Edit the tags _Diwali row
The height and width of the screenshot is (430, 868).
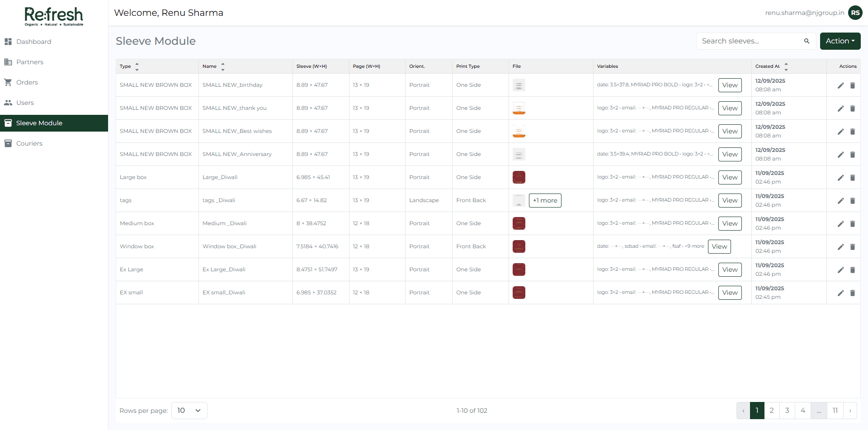coord(840,201)
